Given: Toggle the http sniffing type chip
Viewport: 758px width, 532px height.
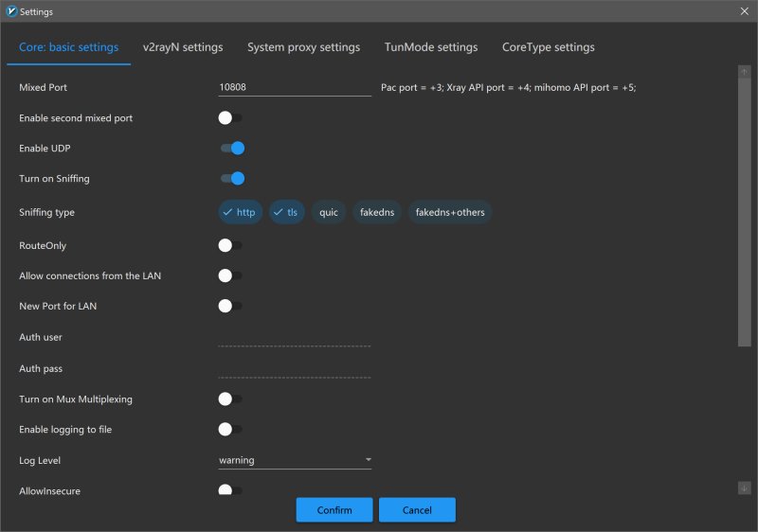Looking at the screenshot, I should [x=240, y=212].
